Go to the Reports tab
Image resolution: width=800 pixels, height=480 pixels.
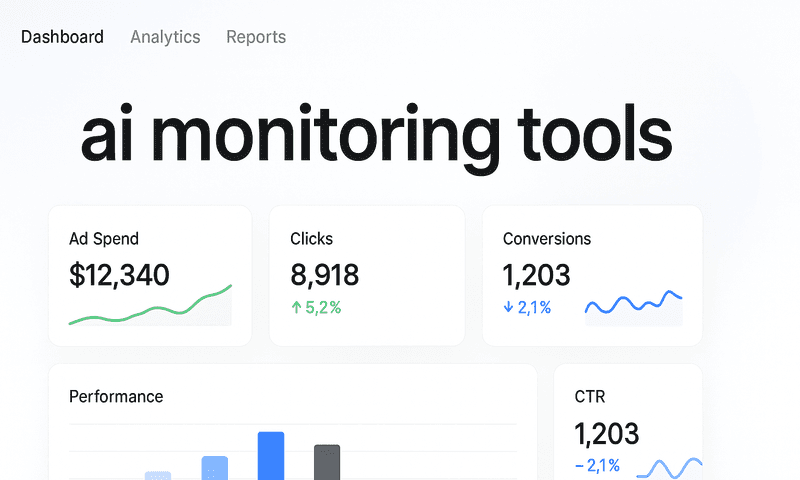tap(256, 37)
